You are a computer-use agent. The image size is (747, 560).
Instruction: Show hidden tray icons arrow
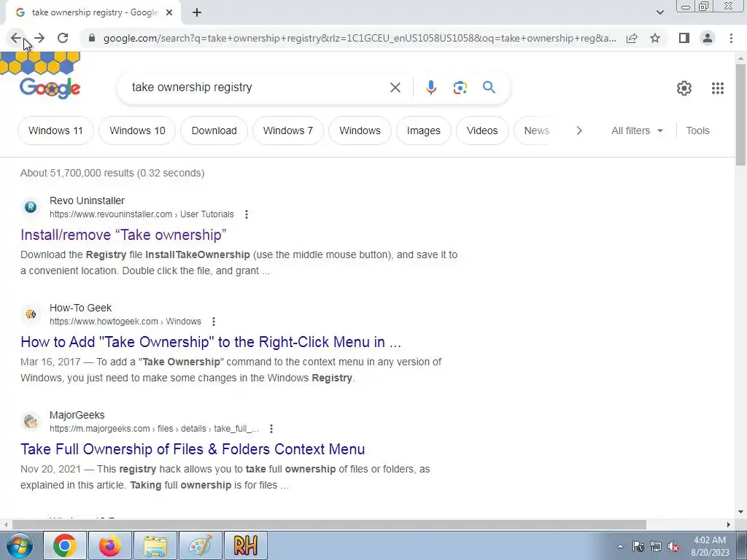[620, 547]
